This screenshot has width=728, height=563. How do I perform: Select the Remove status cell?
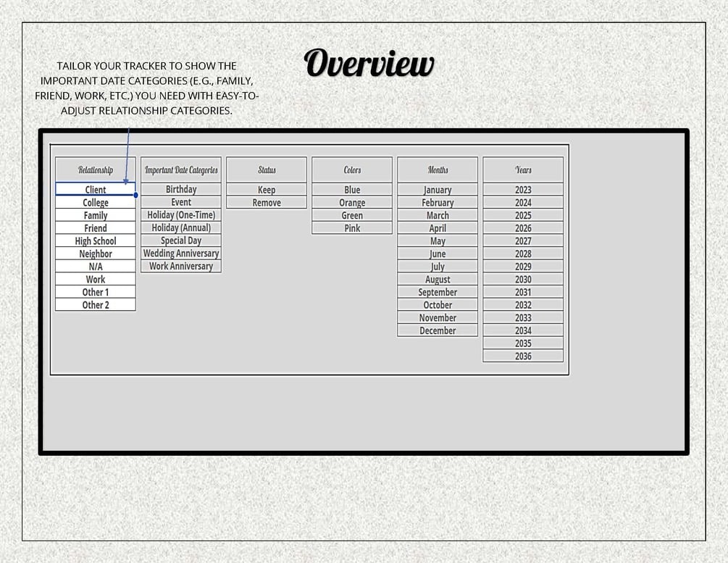[267, 202]
